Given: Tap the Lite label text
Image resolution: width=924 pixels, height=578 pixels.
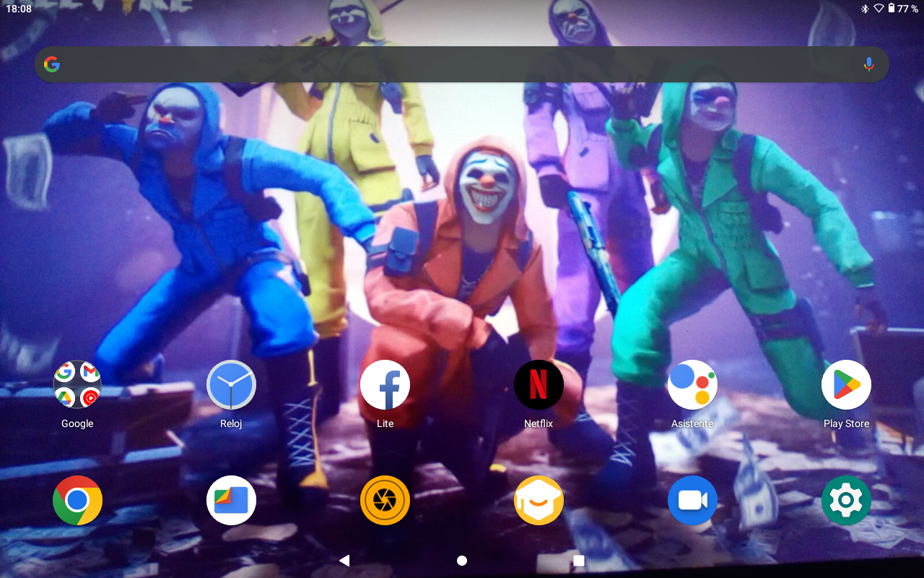Looking at the screenshot, I should [x=385, y=423].
